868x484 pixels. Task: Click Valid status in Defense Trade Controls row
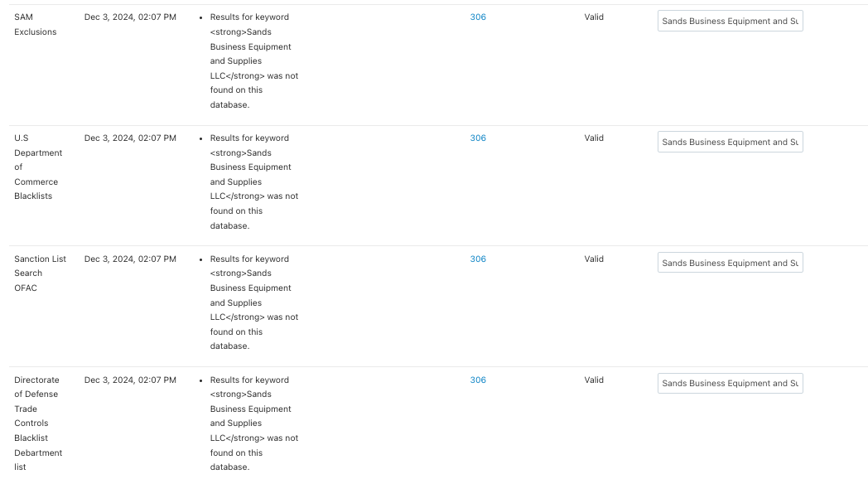click(x=594, y=380)
